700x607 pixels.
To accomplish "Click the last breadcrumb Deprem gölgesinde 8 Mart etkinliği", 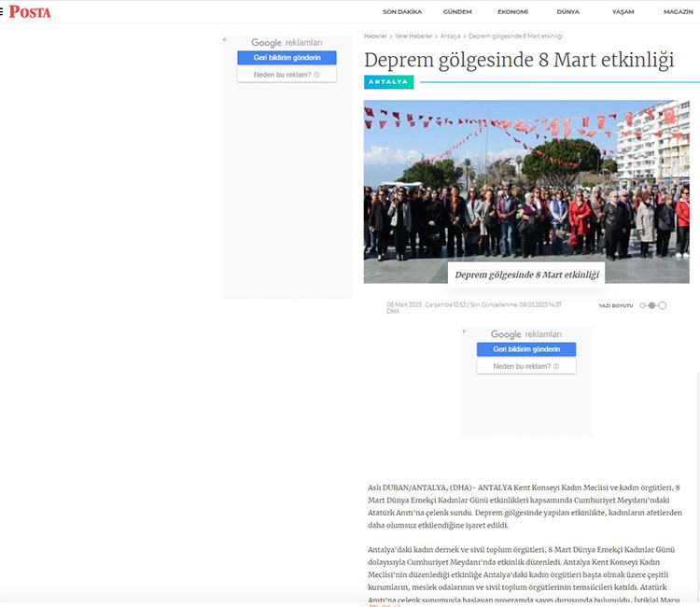I will click(x=515, y=36).
